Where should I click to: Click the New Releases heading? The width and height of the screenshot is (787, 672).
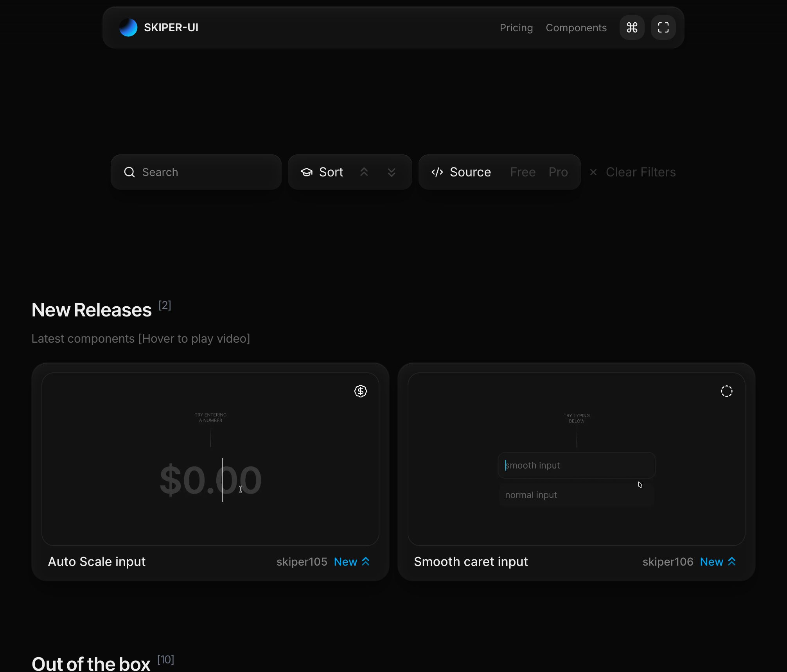tap(92, 310)
